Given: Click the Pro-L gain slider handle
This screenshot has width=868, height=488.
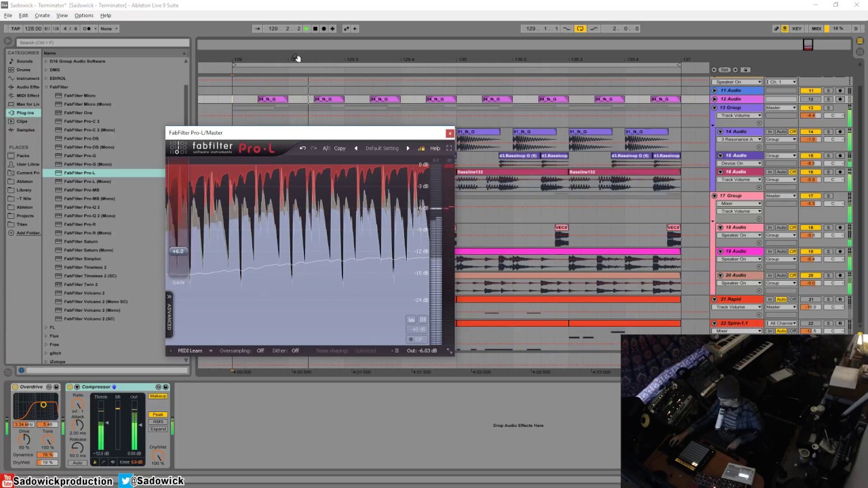Looking at the screenshot, I should click(178, 251).
